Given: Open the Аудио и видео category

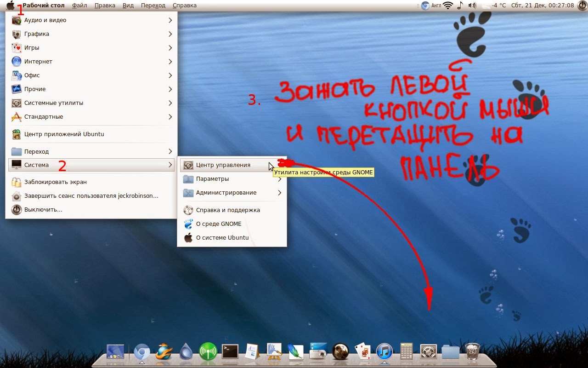Looking at the screenshot, I should pyautogui.click(x=91, y=20).
